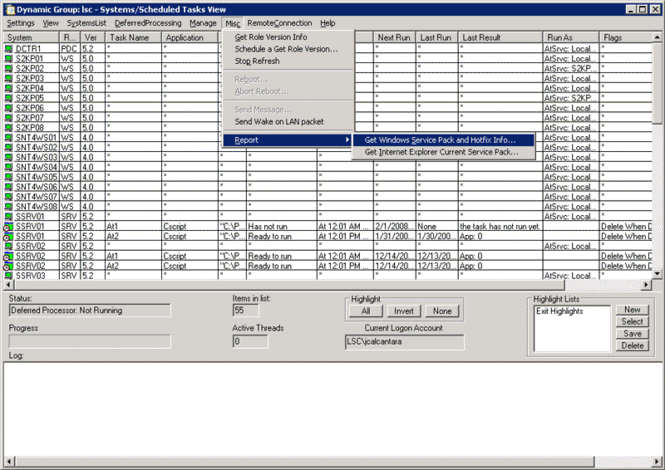Click the application icon in title bar

[x=10, y=9]
